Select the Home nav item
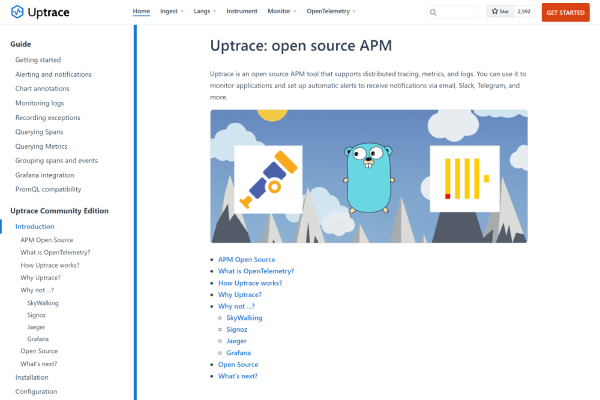 [x=141, y=11]
